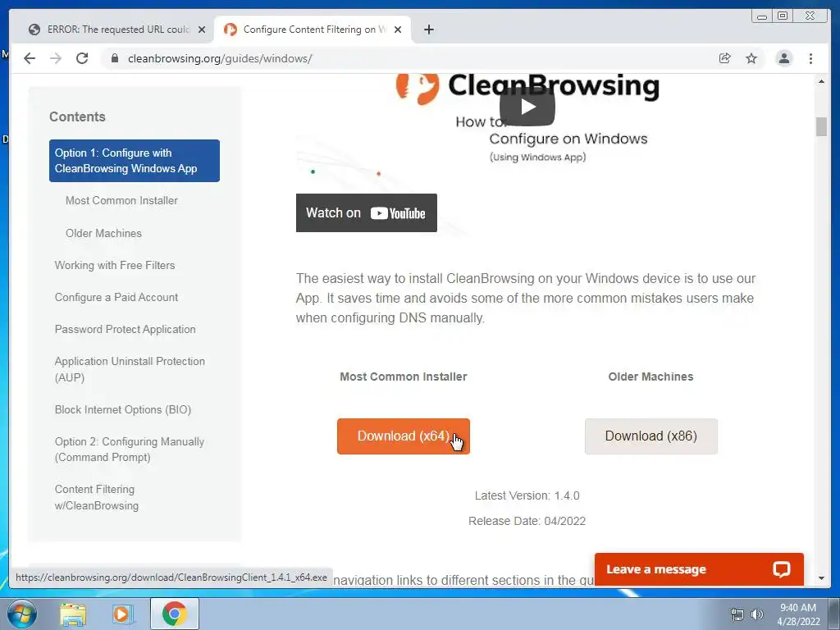Screen dimensions: 840x630
Task: Click the Contents sidebar heading
Action: [78, 116]
